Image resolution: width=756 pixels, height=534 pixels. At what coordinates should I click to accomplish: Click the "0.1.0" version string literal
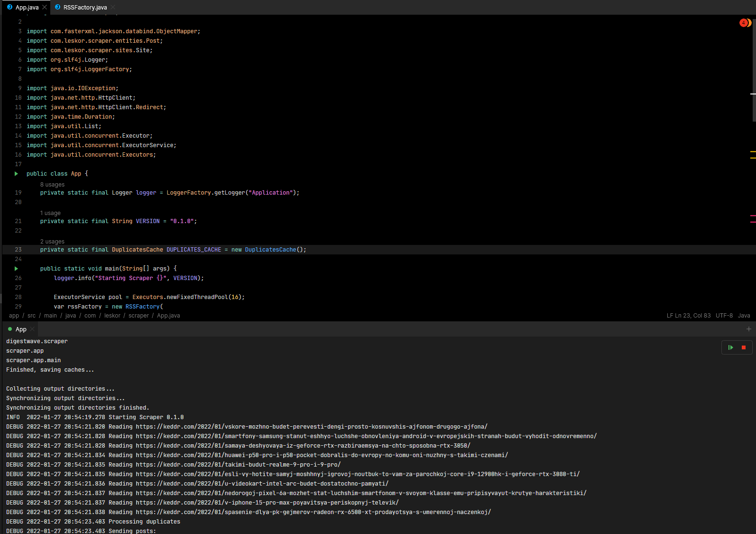click(182, 221)
